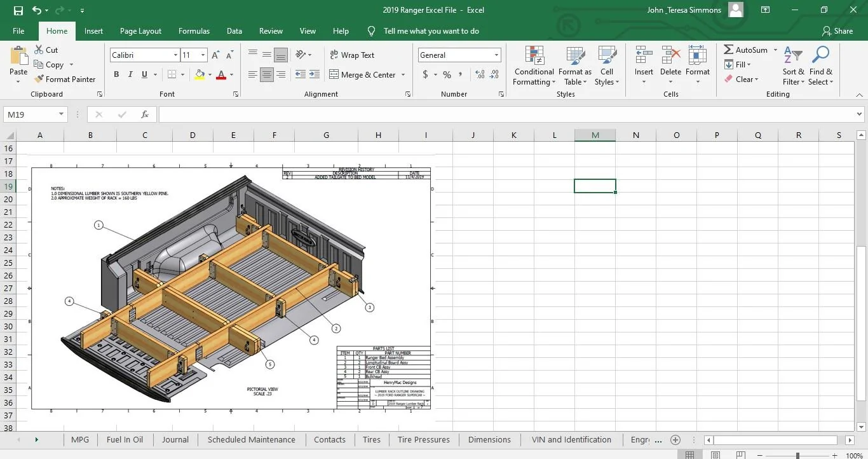The width and height of the screenshot is (868, 459).
Task: Open the File tab
Action: pos(18,31)
